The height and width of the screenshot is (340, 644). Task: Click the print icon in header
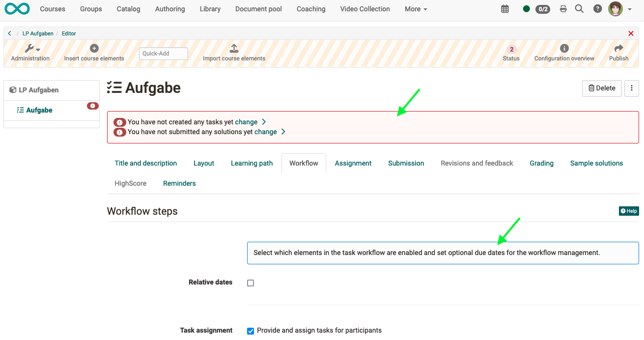pyautogui.click(x=563, y=9)
